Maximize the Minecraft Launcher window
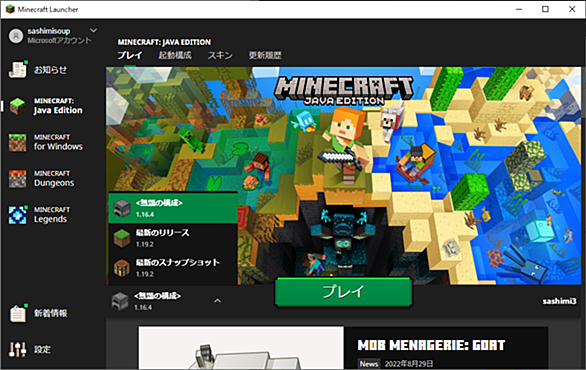 [x=545, y=9]
